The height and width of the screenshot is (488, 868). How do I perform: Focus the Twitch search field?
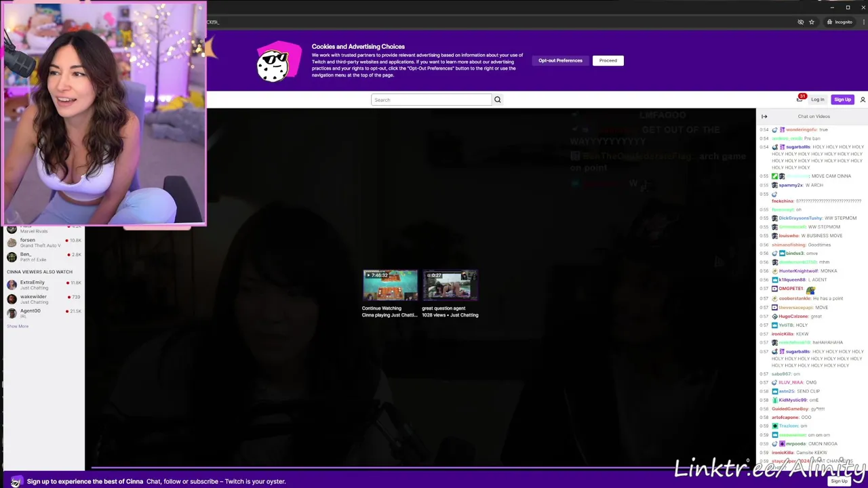(x=431, y=100)
